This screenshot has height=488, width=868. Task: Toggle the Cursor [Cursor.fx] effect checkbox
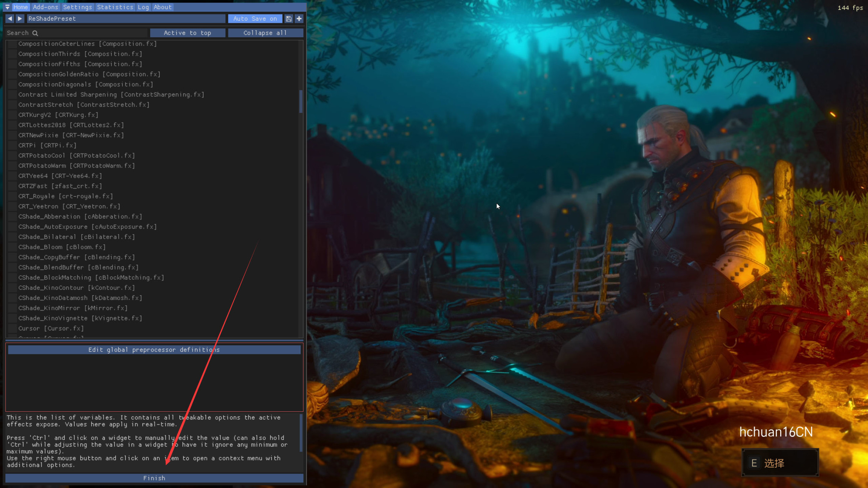12,328
